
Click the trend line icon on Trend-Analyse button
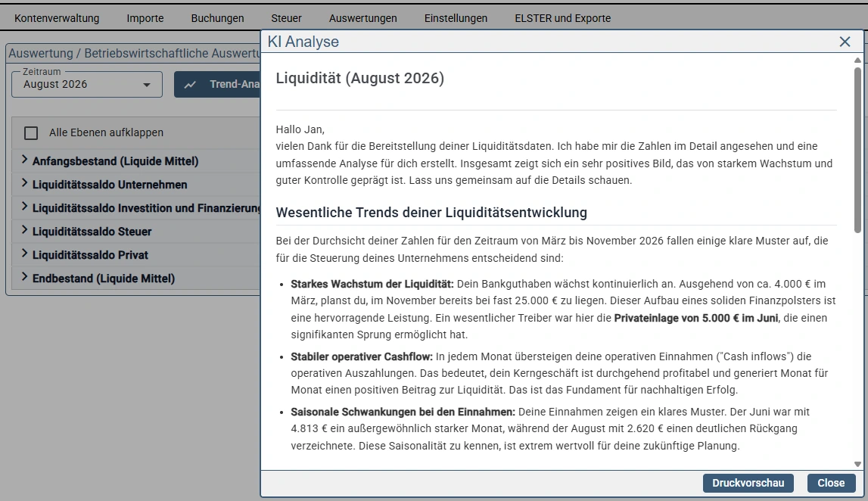190,85
